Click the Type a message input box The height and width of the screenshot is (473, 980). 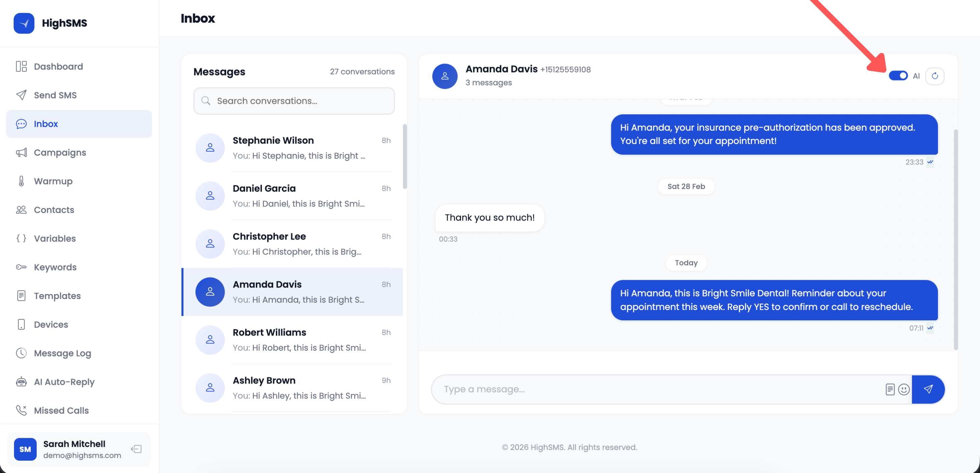(647, 389)
